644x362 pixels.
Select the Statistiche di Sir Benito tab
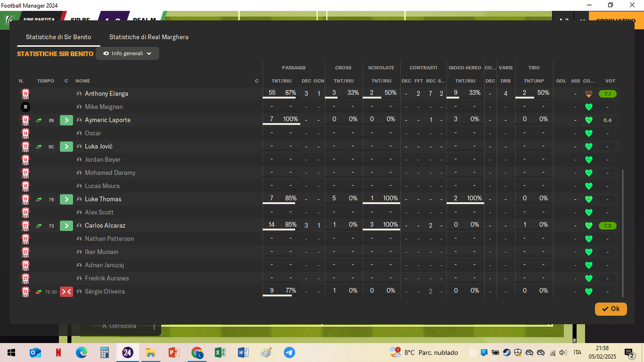[x=58, y=37]
